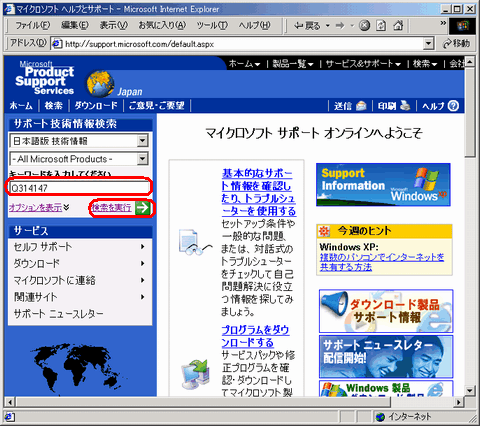Screen dimensions: 480x426
Task: Expand the サービス&サポート navigation dropdown
Action: (x=363, y=64)
